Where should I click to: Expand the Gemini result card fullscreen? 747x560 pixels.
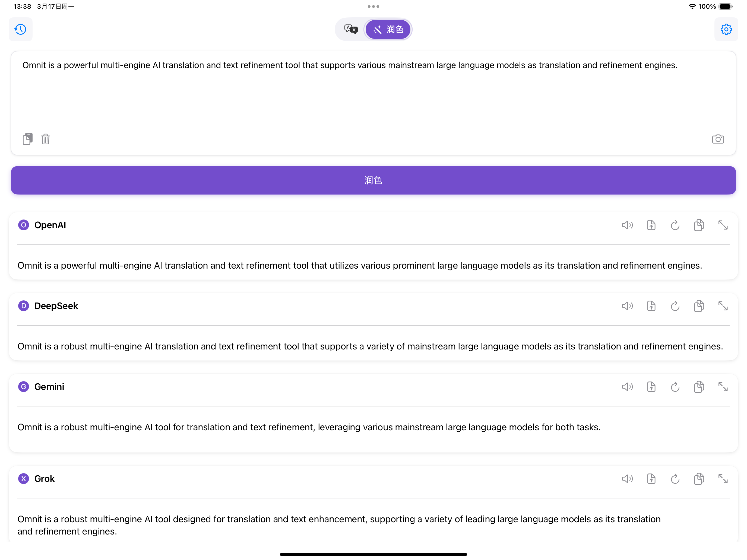[x=723, y=387]
